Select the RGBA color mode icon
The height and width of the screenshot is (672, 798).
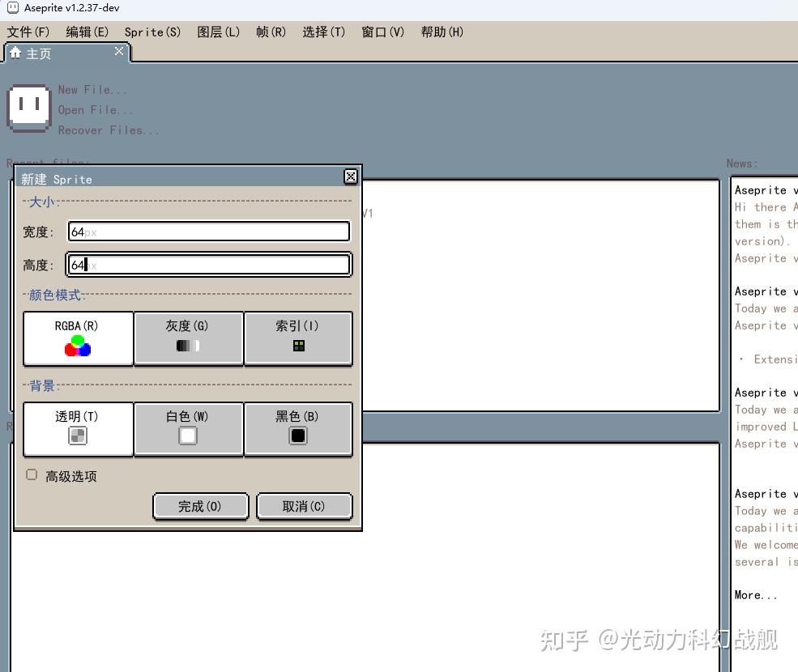(78, 347)
